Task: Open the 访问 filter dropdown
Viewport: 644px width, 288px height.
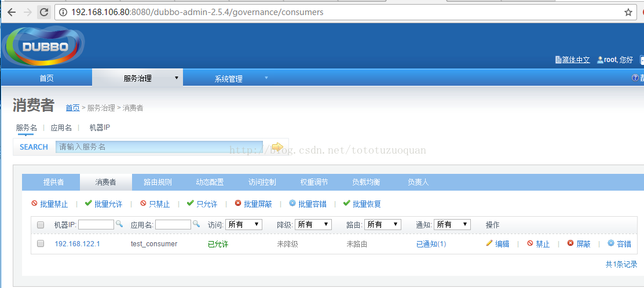Action: 244,224
